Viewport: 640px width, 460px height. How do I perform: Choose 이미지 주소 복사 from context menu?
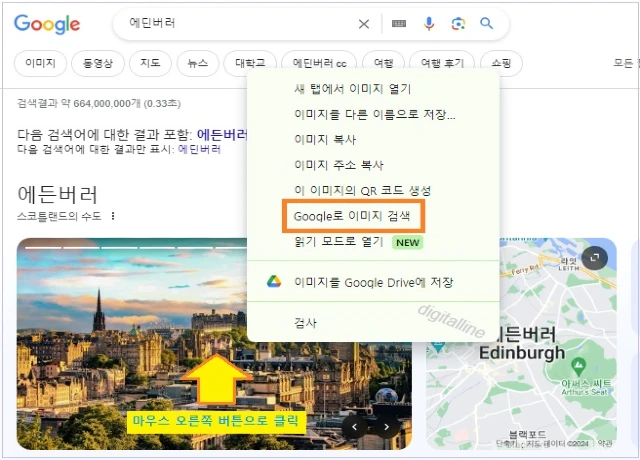coord(373,165)
